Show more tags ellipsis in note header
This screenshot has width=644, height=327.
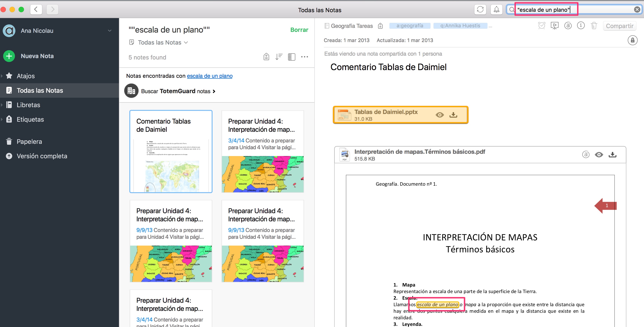[x=490, y=26]
